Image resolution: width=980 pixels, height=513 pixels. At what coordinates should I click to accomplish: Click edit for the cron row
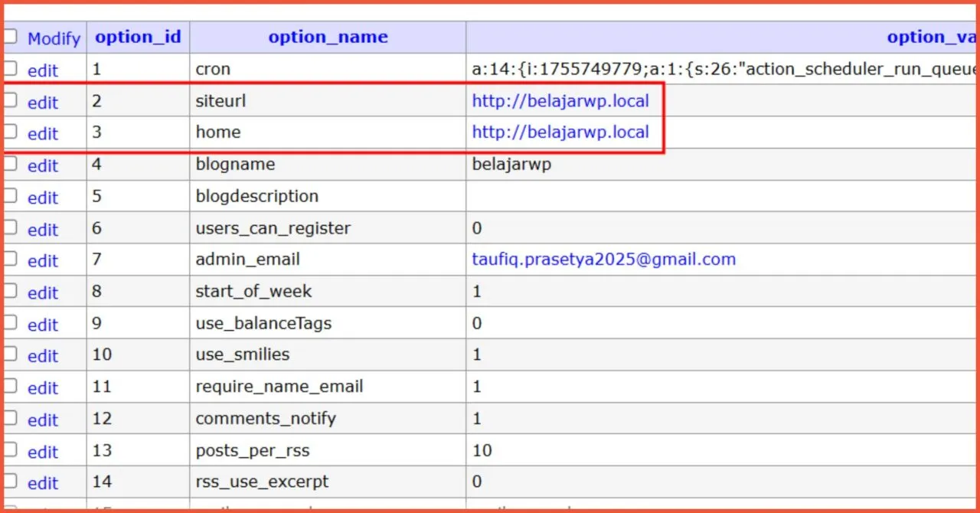click(x=43, y=70)
